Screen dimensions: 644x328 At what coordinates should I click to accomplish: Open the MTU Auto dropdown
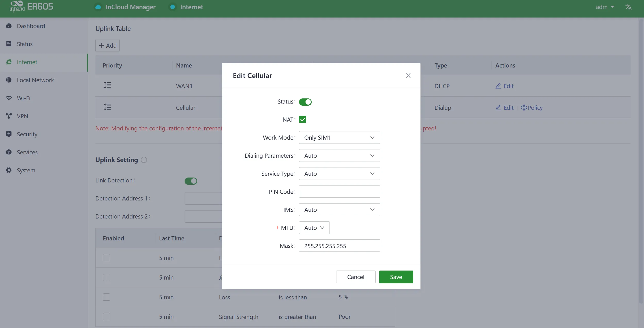point(314,228)
